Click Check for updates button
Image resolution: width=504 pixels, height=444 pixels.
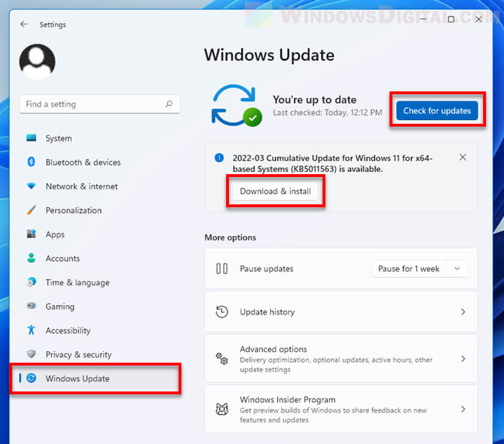click(x=437, y=111)
